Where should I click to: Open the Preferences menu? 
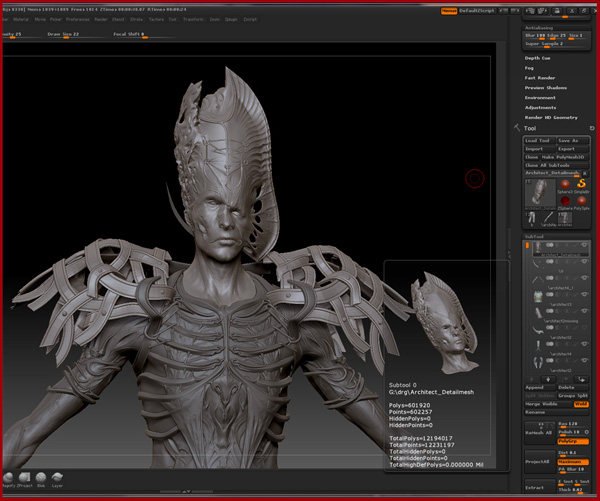coord(77,19)
